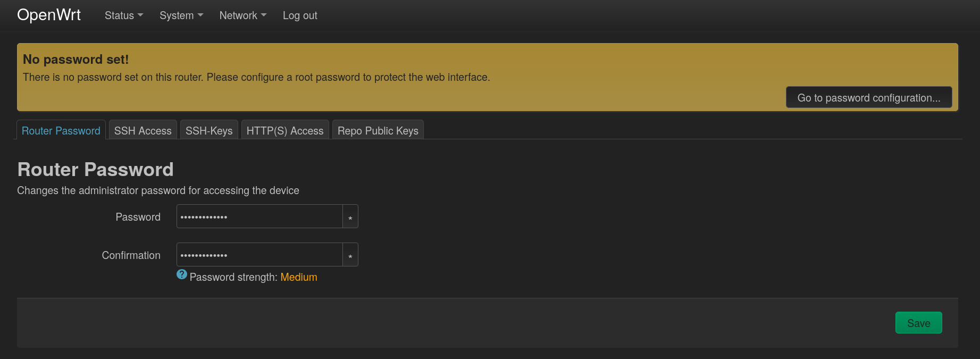Click the OpenWrt logo in header
This screenshot has width=980, height=359.
point(49,15)
